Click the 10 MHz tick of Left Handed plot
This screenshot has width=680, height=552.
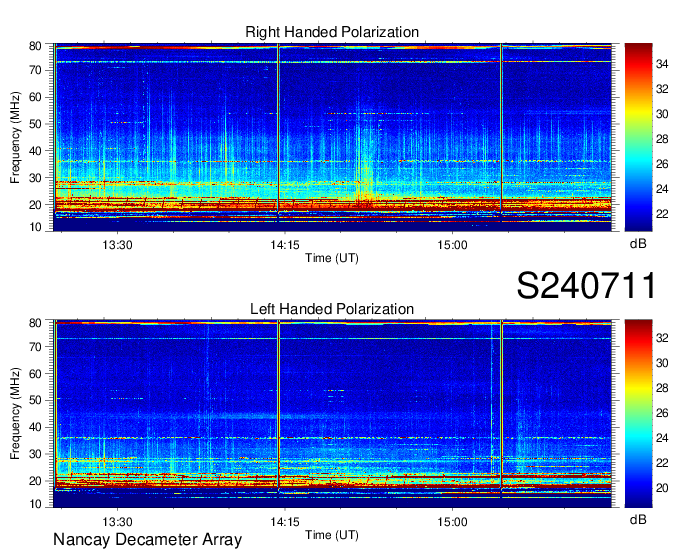[x=35, y=504]
